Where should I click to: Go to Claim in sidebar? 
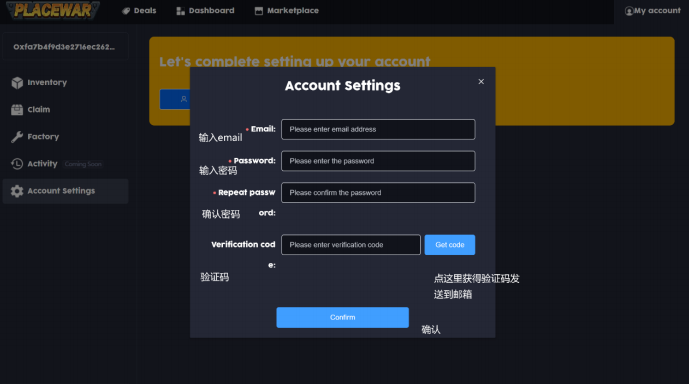click(x=65, y=109)
